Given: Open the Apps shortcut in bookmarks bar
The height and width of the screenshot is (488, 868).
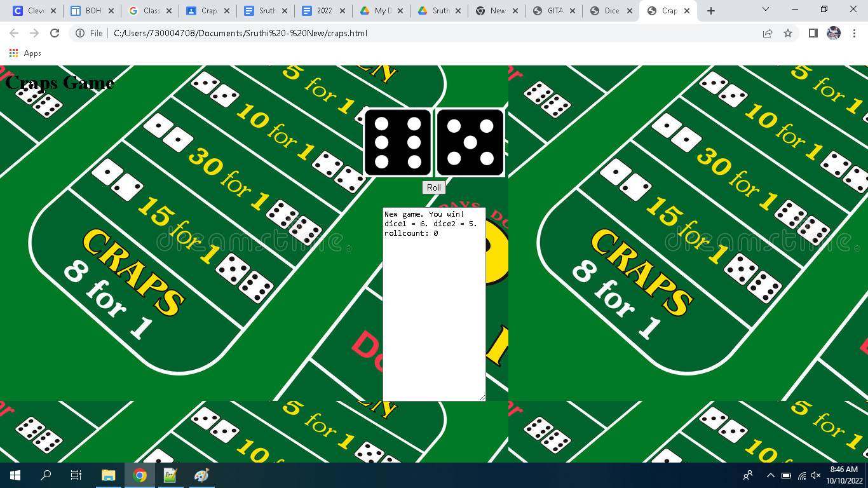Looking at the screenshot, I should coord(25,53).
